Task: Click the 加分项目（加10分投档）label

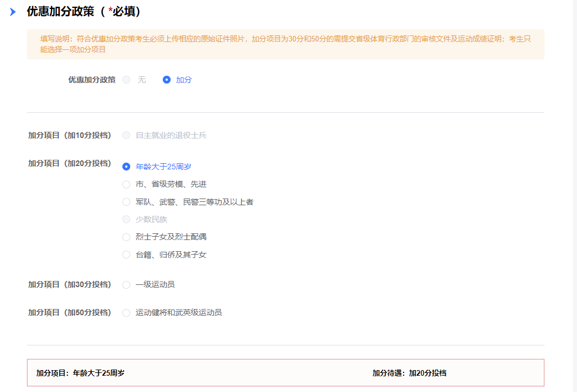Action: (x=70, y=135)
